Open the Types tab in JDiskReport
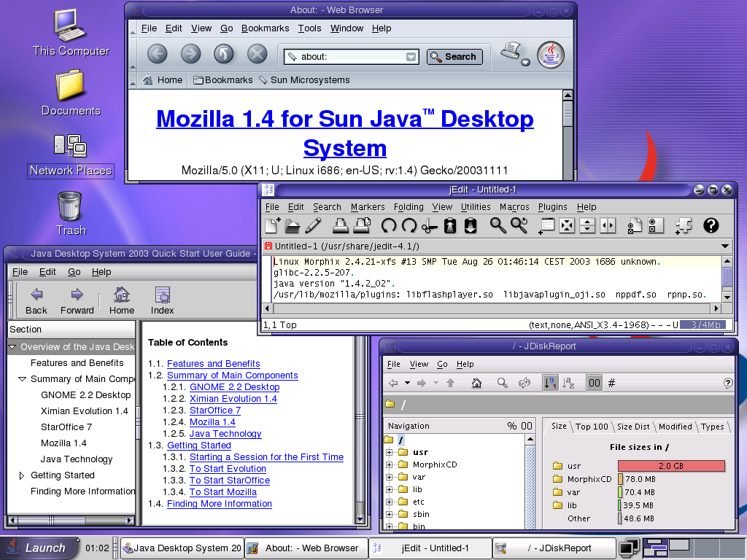 coord(712,427)
